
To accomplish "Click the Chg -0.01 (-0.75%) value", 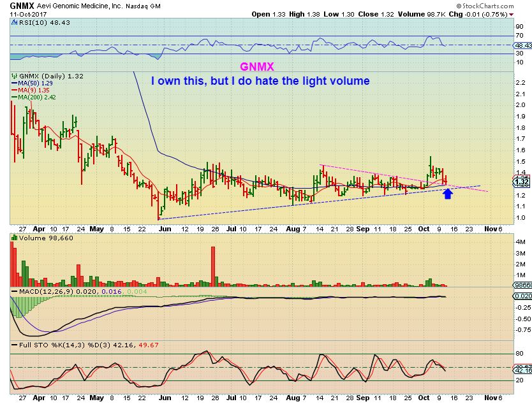I will pos(478,14).
